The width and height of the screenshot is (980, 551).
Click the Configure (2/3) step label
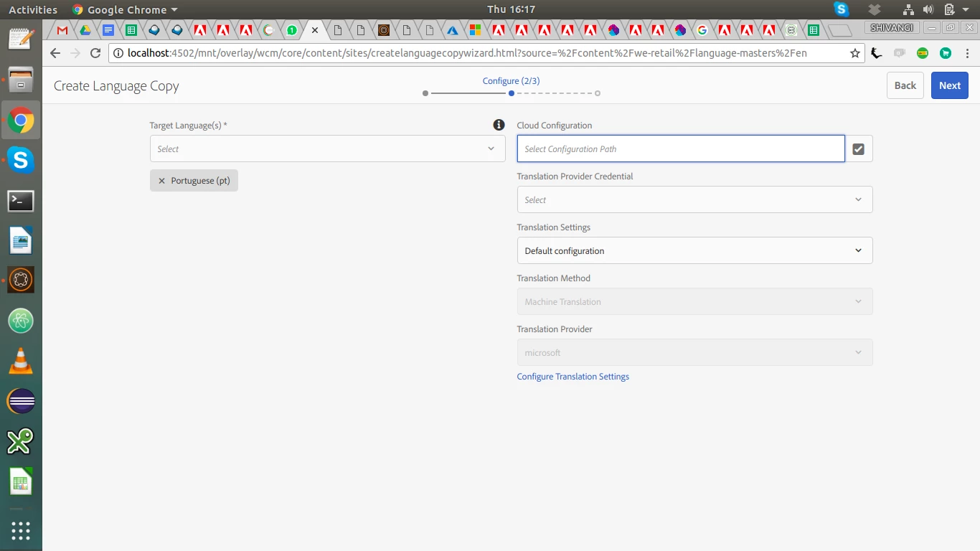[x=511, y=81]
